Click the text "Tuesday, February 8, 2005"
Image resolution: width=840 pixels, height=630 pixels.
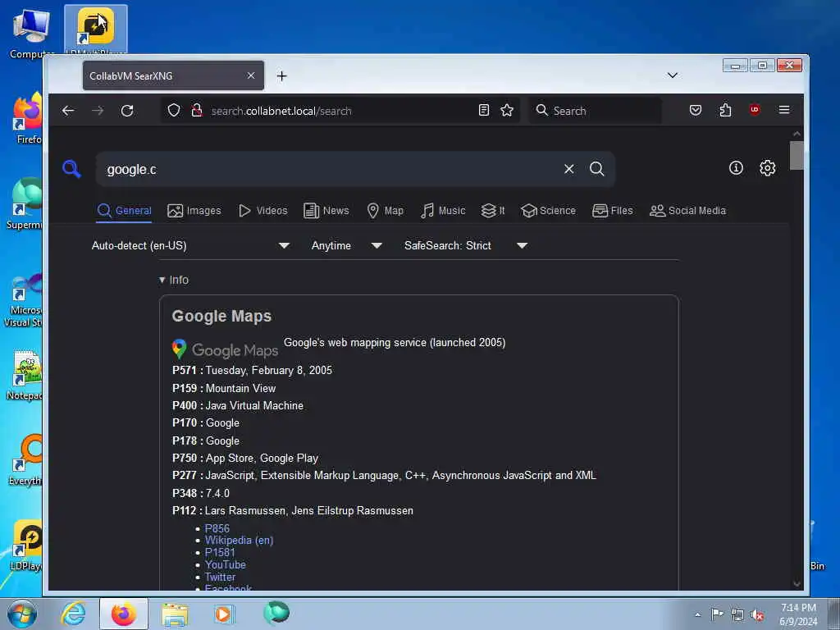click(268, 370)
